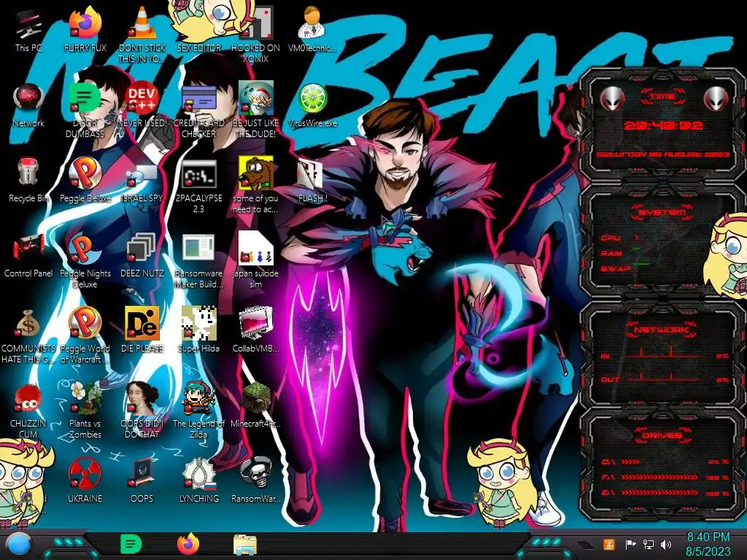The height and width of the screenshot is (560, 747).
Task: Launch Peggle Nights Deluxe
Action: coord(85,260)
